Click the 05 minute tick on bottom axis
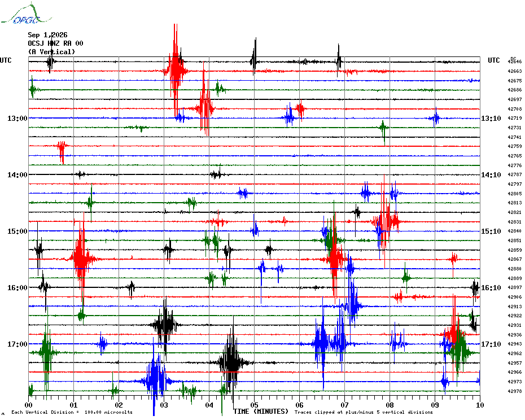This screenshot has height=420, width=525. click(x=254, y=405)
